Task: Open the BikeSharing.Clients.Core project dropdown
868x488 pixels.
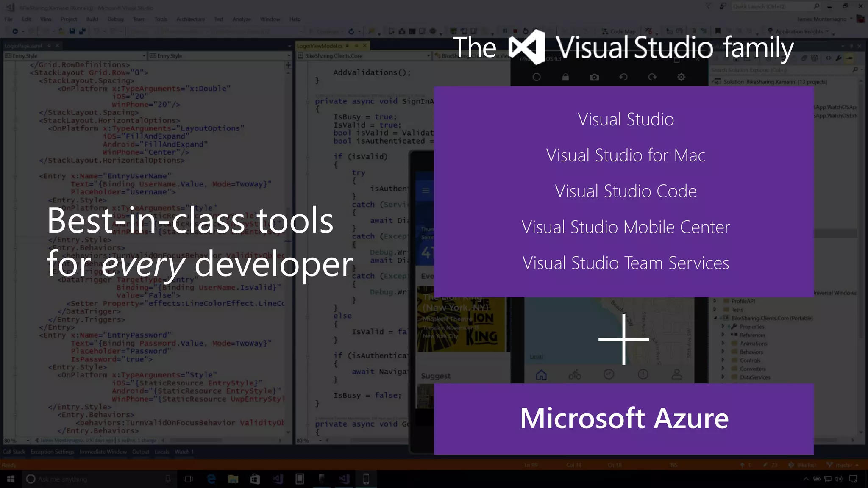Action: point(364,55)
